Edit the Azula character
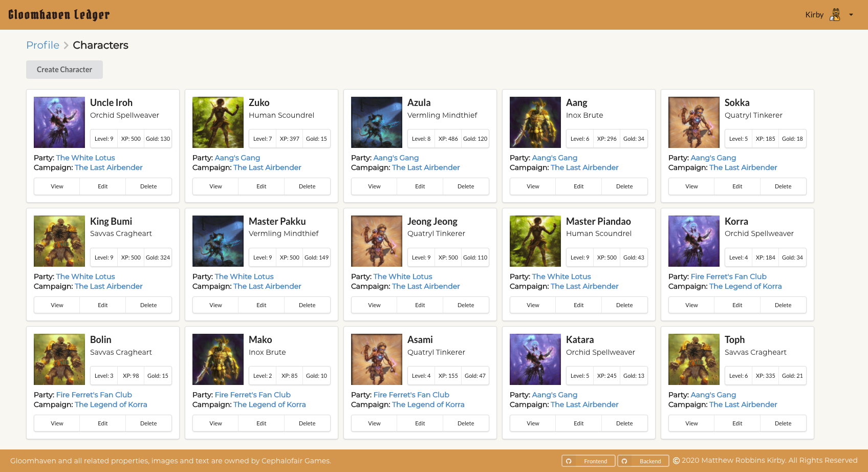 pos(420,186)
